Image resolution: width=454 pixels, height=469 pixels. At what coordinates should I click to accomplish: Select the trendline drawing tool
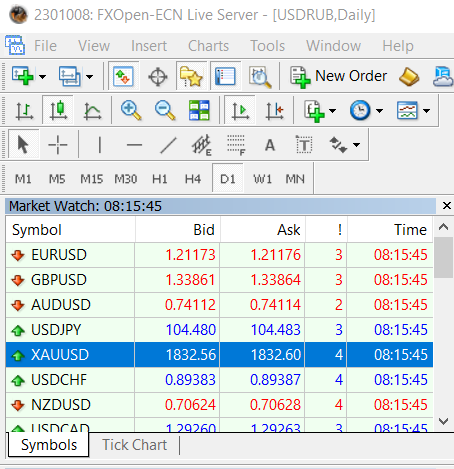click(168, 145)
